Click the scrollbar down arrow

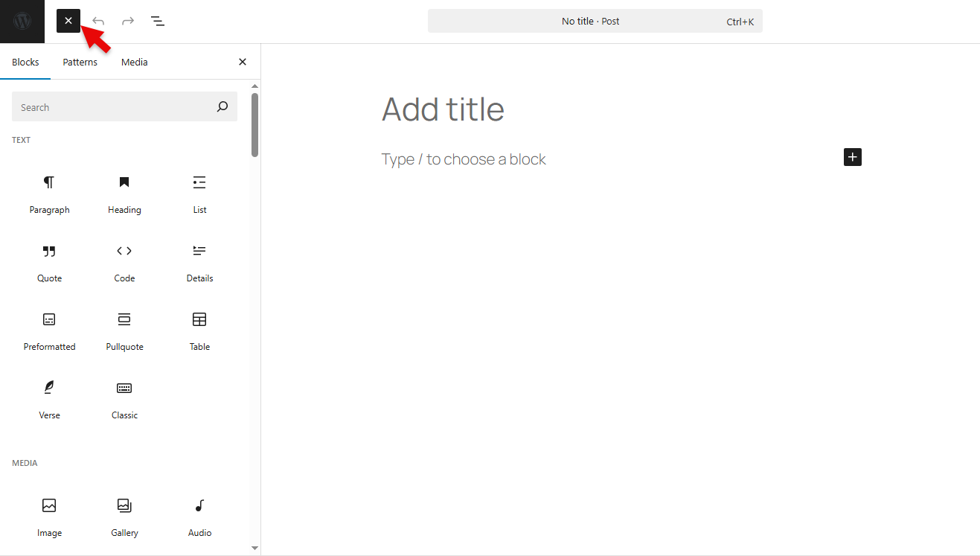coord(255,548)
